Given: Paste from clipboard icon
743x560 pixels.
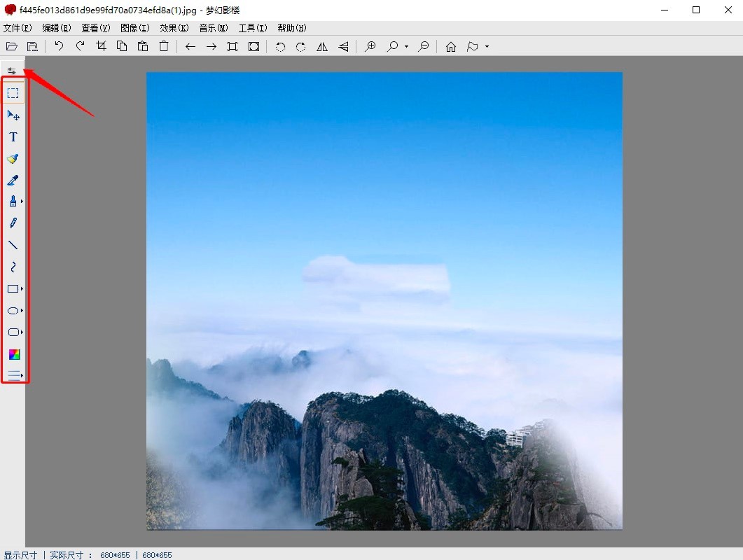Looking at the screenshot, I should tap(143, 46).
